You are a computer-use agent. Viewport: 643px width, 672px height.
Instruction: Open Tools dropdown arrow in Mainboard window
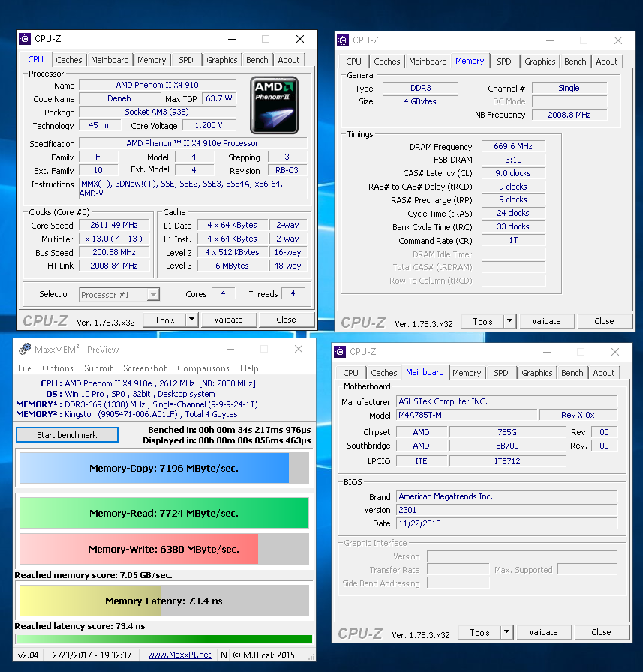pos(506,632)
